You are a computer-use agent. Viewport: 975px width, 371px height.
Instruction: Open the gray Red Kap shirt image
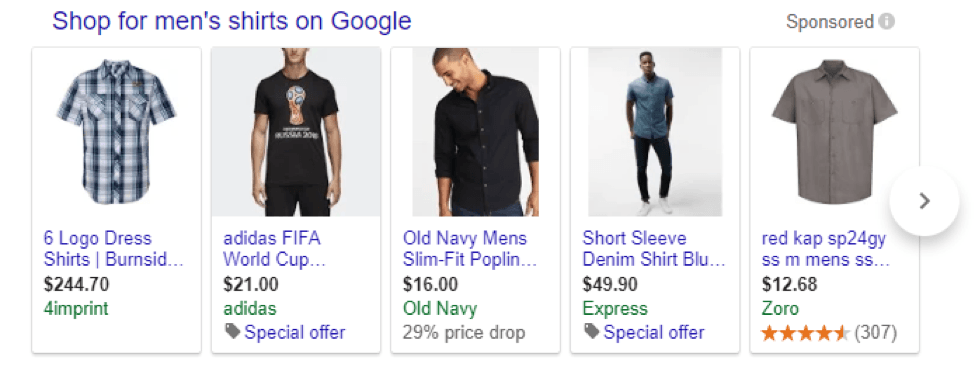[x=834, y=132]
